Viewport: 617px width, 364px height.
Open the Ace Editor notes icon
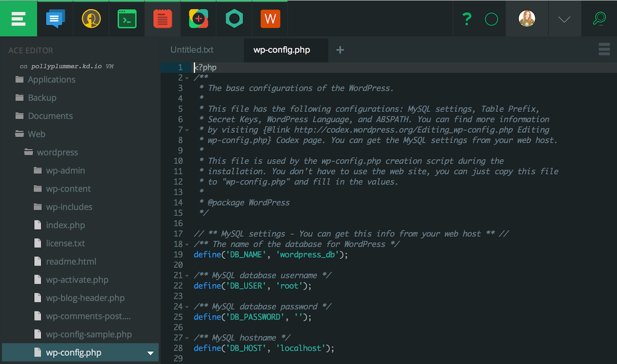[x=162, y=19]
